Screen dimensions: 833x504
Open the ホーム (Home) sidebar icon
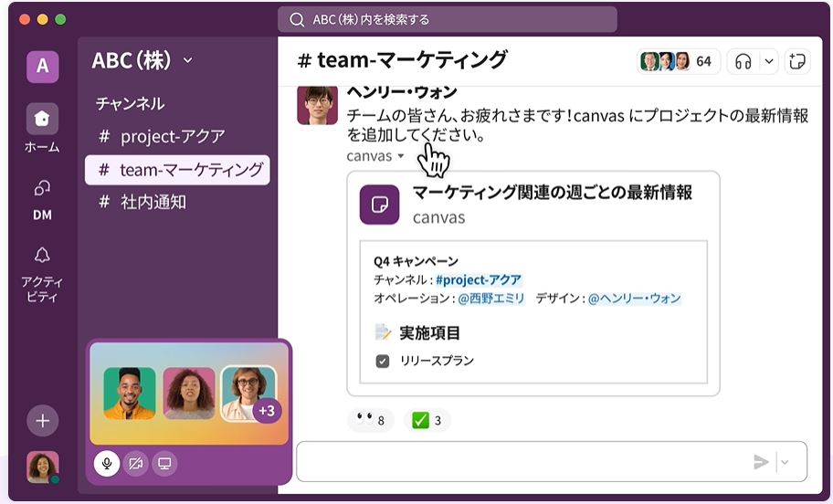[43, 119]
